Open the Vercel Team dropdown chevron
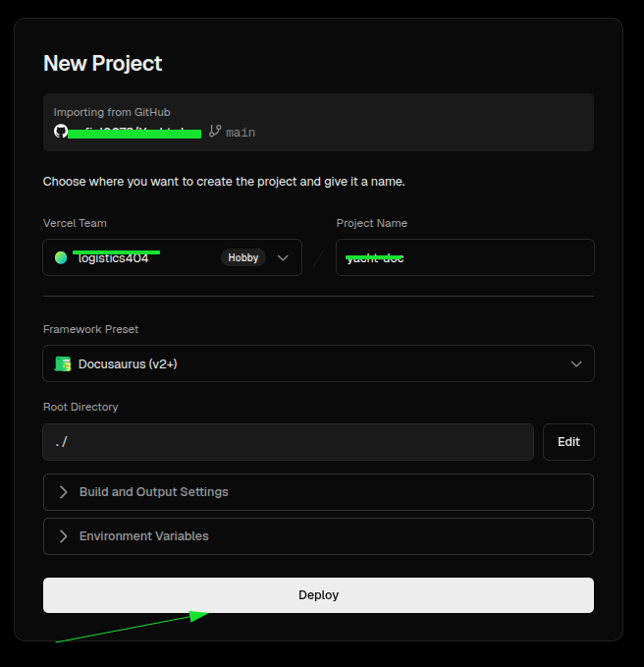The width and height of the screenshot is (644, 667). pyautogui.click(x=283, y=257)
